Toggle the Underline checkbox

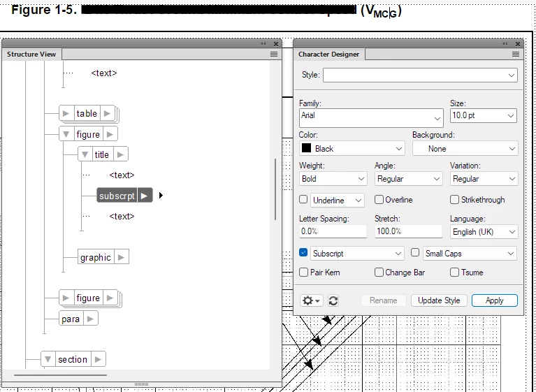click(x=303, y=199)
